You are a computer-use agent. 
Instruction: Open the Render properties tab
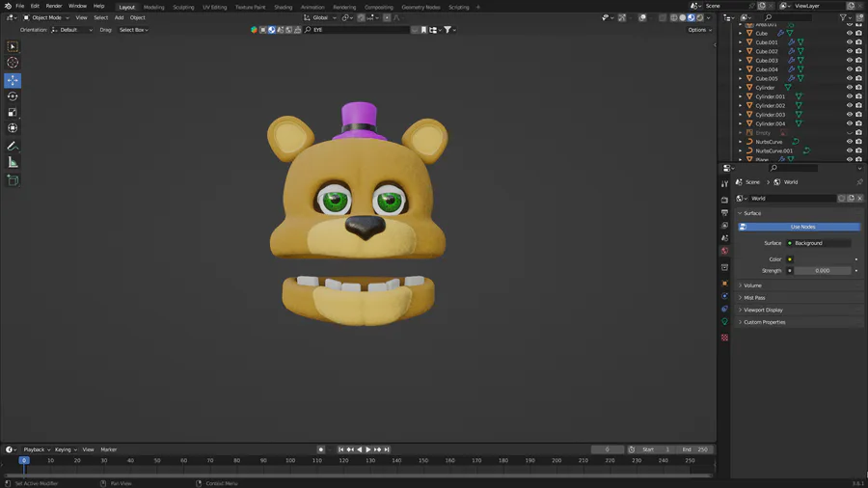pyautogui.click(x=724, y=200)
